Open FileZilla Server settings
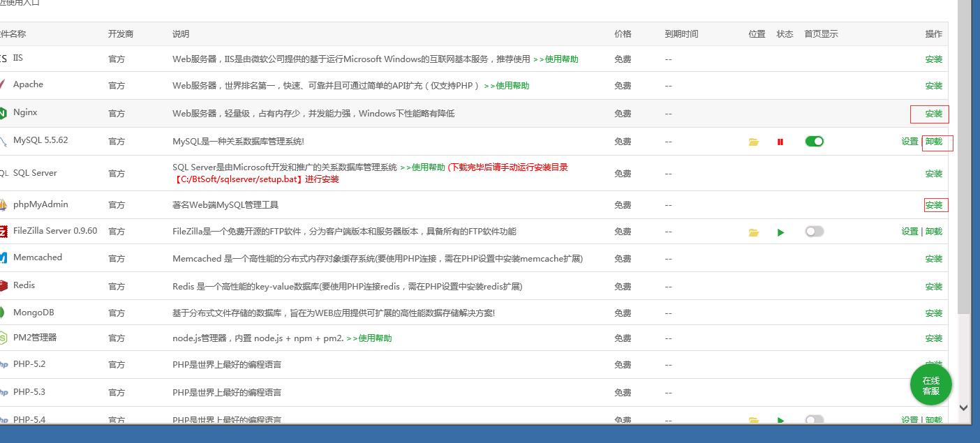 click(x=910, y=232)
